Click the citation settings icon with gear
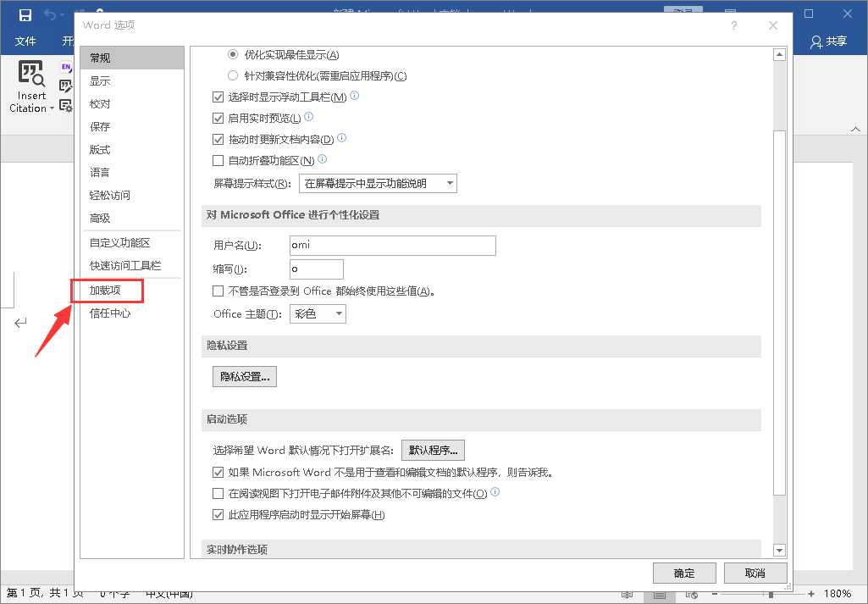This screenshot has width=868, height=604. [x=65, y=105]
